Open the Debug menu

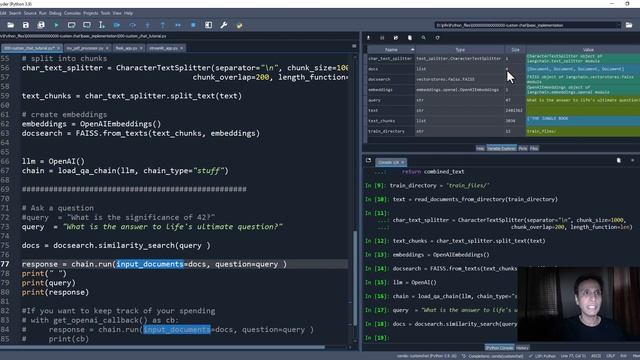55,13
